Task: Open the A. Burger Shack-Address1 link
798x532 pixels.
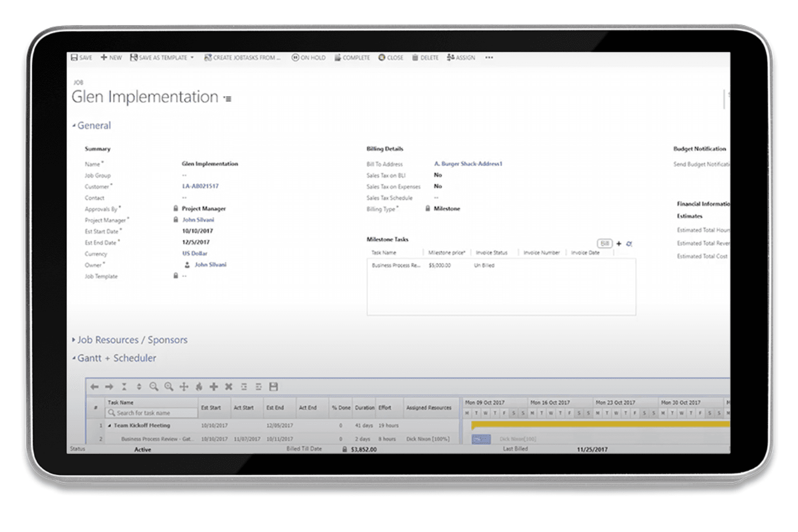Action: [x=468, y=164]
